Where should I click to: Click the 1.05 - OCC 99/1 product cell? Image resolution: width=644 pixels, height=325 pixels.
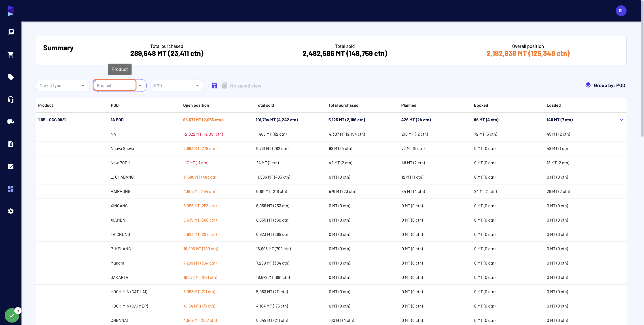coord(52,120)
